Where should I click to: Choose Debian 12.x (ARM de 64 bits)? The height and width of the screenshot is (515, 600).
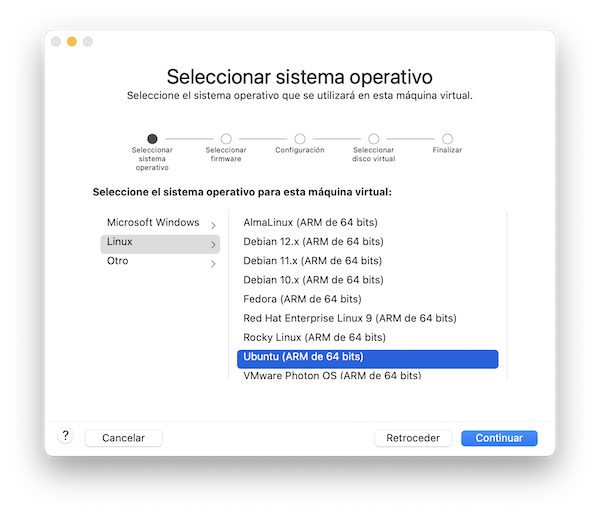click(313, 242)
